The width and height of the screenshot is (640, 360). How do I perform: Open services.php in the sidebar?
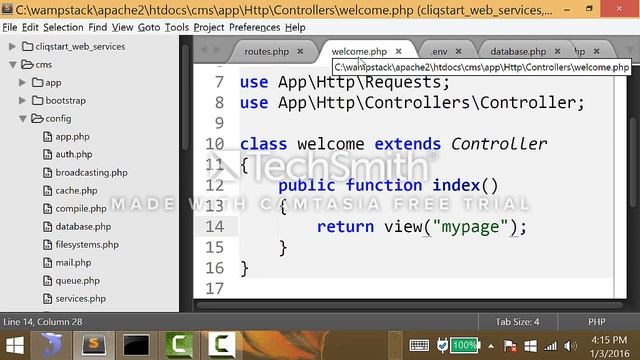(80, 298)
